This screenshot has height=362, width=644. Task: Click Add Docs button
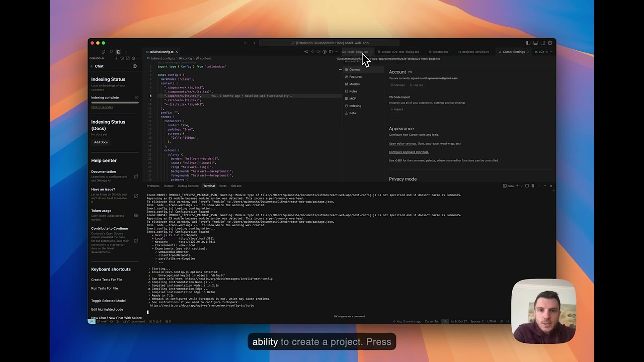(x=101, y=142)
